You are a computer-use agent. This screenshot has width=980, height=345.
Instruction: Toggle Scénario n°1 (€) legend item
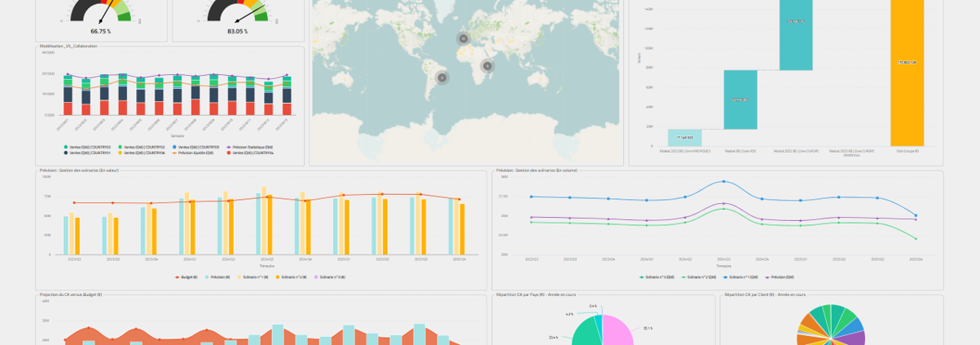click(253, 277)
